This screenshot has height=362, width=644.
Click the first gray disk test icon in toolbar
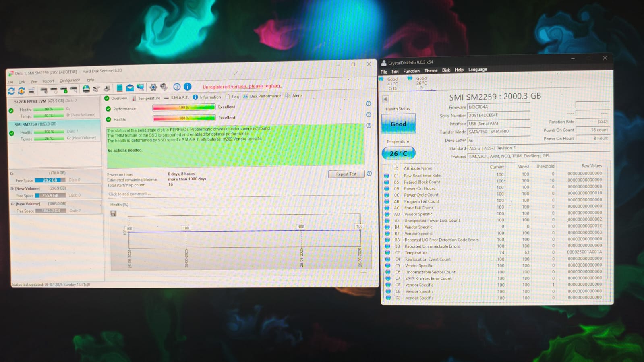44,91
